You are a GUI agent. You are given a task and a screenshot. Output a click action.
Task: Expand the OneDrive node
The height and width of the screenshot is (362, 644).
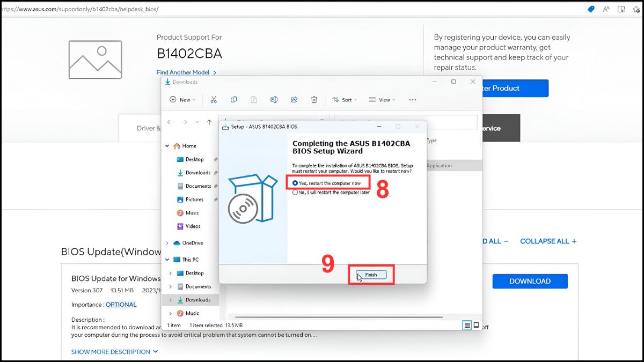point(167,243)
